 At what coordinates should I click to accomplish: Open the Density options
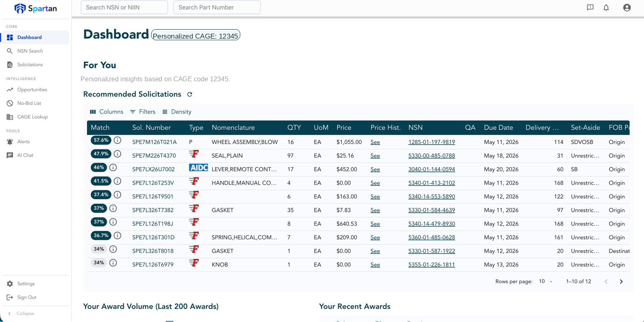tap(177, 112)
